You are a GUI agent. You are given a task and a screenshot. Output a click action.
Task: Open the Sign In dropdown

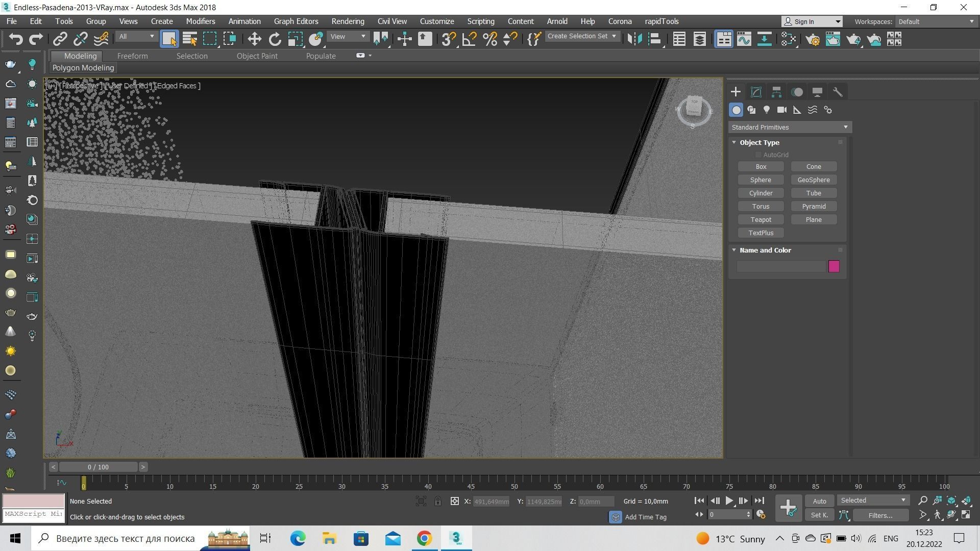pos(812,21)
